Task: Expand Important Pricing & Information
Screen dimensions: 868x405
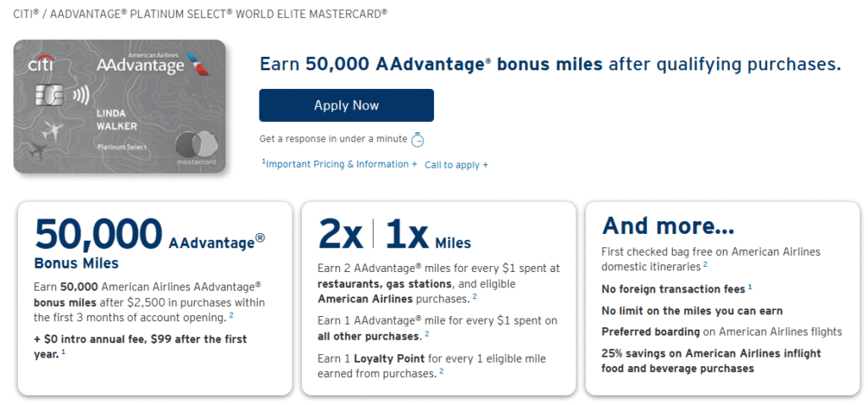Action: tap(339, 164)
